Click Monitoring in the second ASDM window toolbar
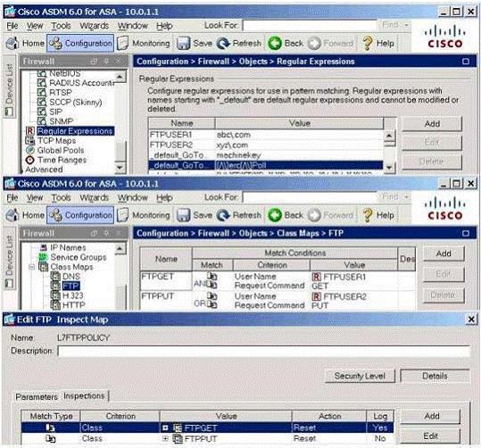481x448 pixels. click(x=144, y=215)
